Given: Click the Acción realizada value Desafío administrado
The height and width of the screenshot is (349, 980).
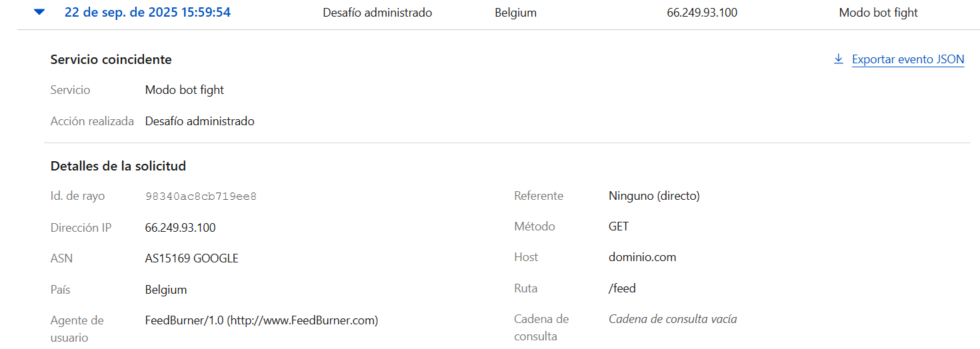Looking at the screenshot, I should click(x=199, y=121).
